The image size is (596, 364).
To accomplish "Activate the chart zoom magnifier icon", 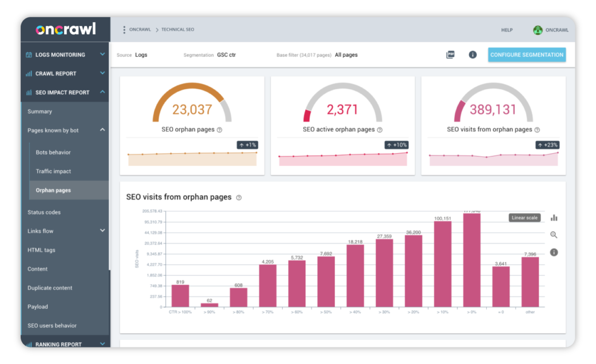I will coord(554,235).
